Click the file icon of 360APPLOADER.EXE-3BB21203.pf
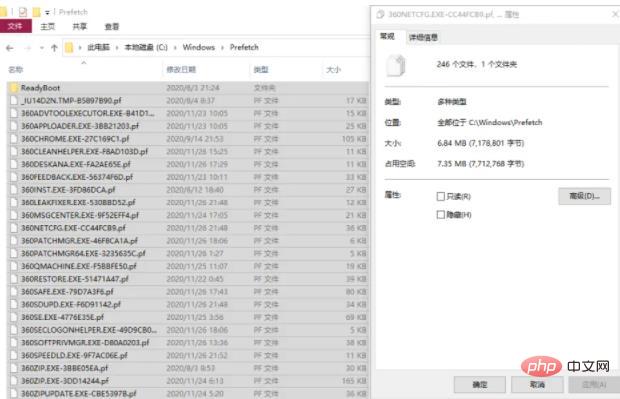The width and height of the screenshot is (620, 399). [x=14, y=126]
